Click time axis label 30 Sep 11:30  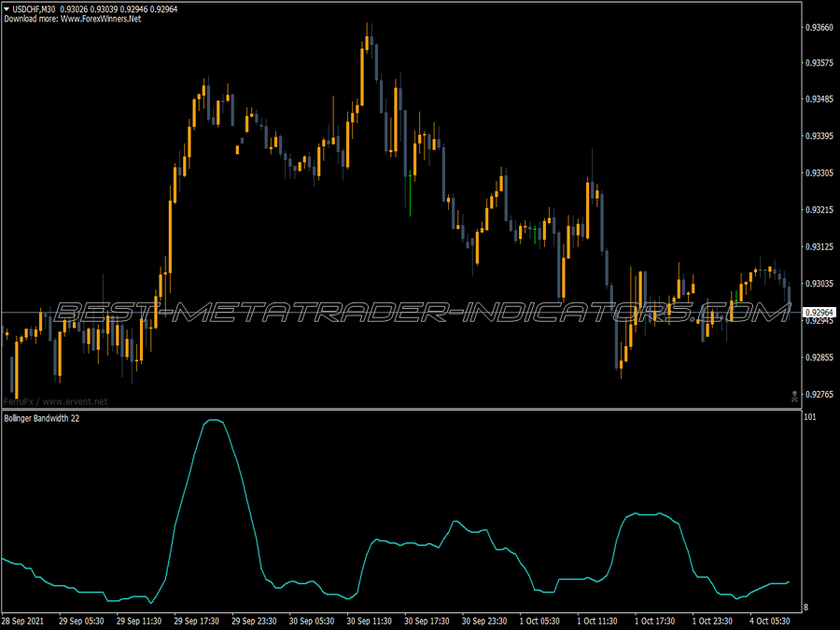369,621
